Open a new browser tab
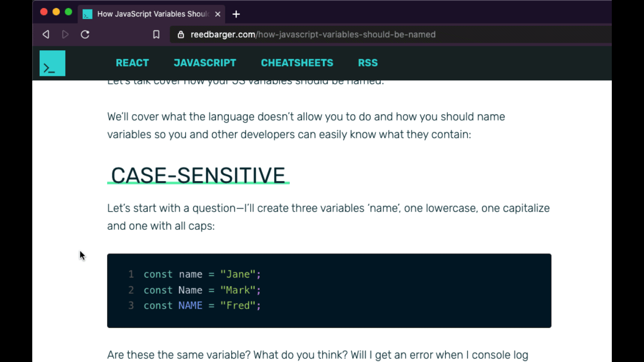 pos(235,14)
